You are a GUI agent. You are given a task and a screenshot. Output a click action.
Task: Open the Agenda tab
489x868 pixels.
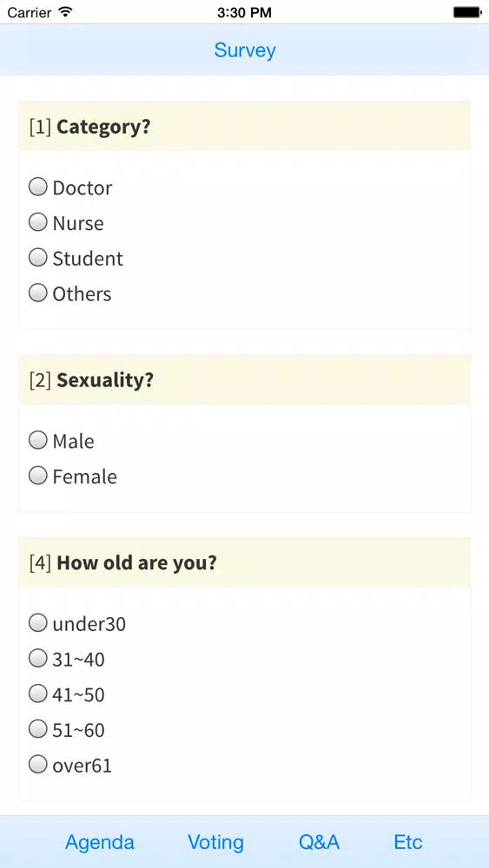[100, 842]
